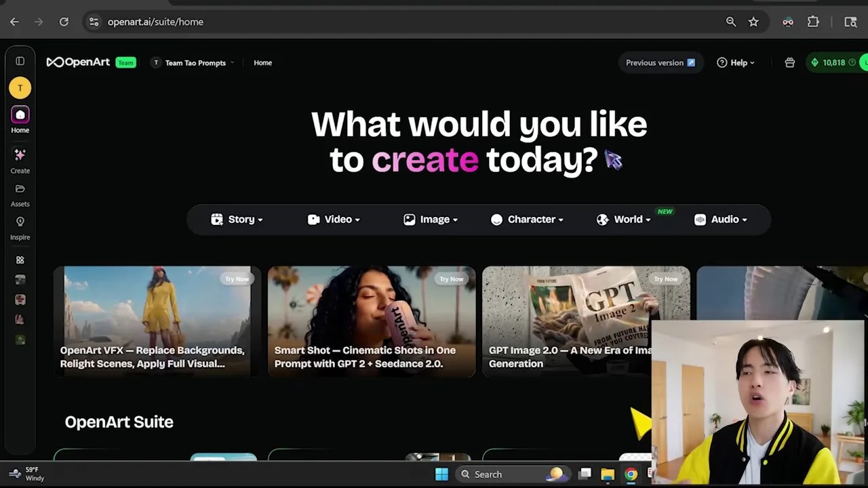The image size is (868, 488).
Task: Expand the Video dropdown
Action: 334,220
